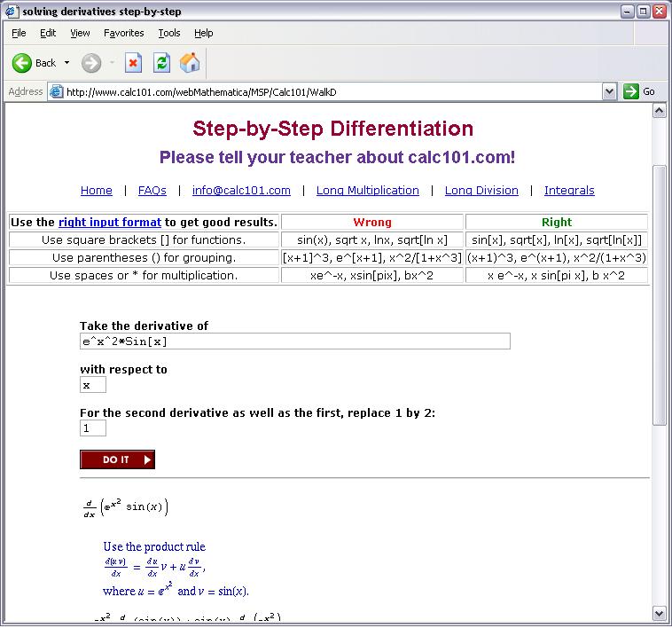The image size is (672, 628).
Task: Click 'Please tell your teacher about calc101.com!' text
Action: coord(337,157)
